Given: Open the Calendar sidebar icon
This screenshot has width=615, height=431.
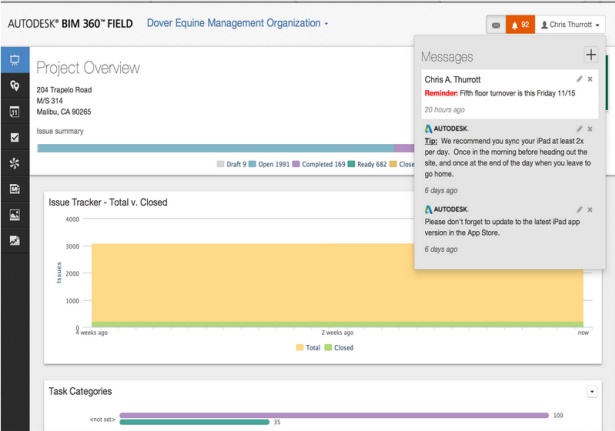Looking at the screenshot, I should [x=15, y=112].
